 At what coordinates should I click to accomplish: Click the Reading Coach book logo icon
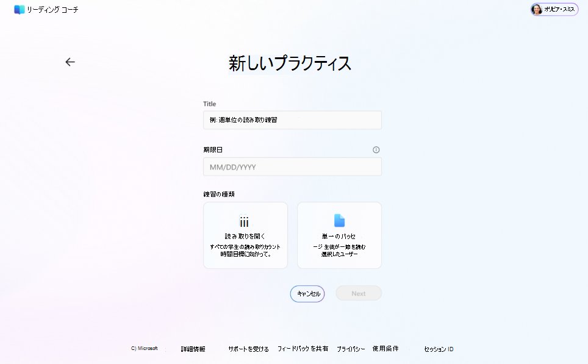coord(19,10)
